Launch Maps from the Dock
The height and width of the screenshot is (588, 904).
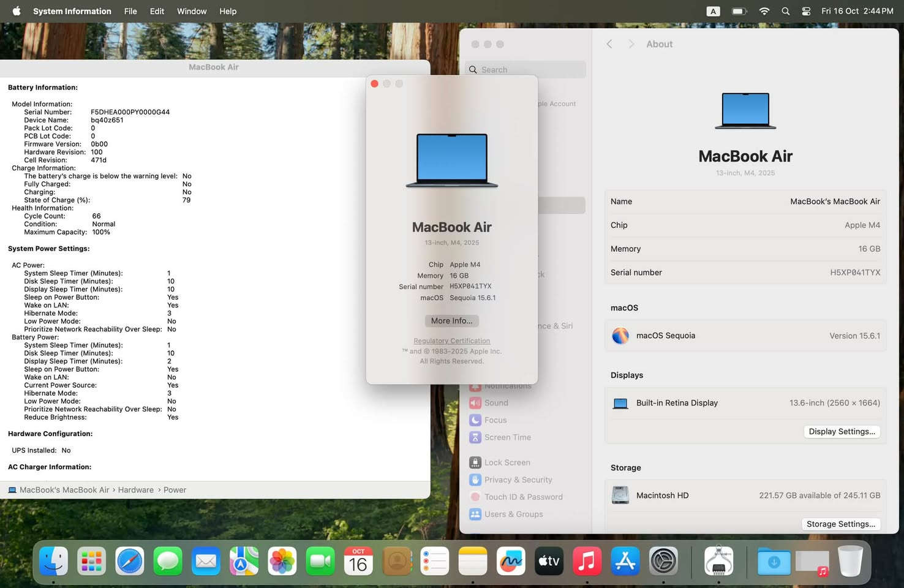(244, 561)
